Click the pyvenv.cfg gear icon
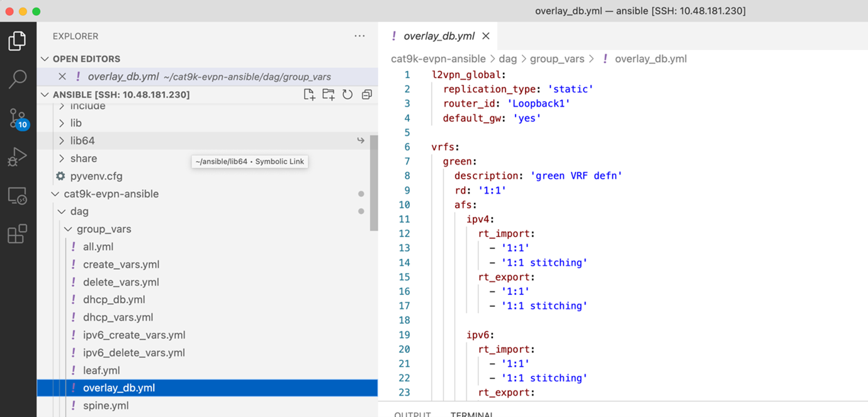The width and height of the screenshot is (868, 417). 60,176
